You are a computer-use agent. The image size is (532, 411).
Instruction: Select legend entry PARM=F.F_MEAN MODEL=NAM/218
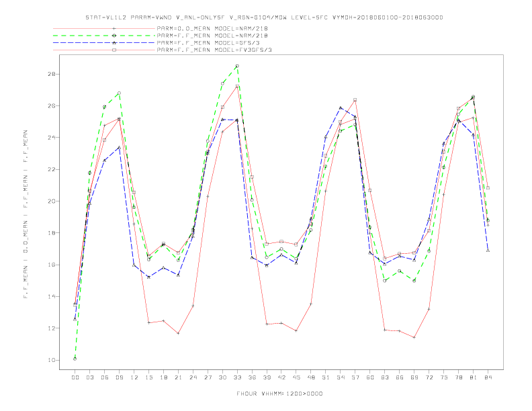click(212, 36)
